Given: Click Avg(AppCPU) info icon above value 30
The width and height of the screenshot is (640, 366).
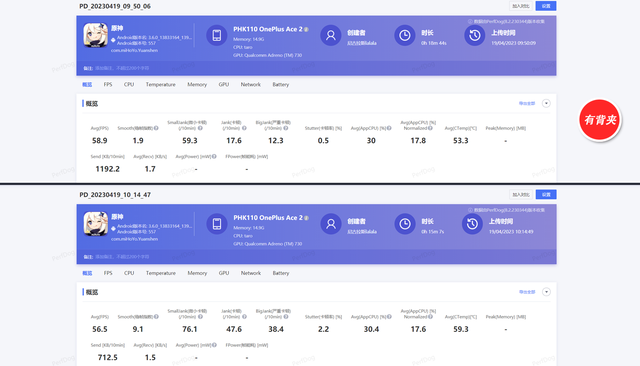Looking at the screenshot, I should [389, 128].
